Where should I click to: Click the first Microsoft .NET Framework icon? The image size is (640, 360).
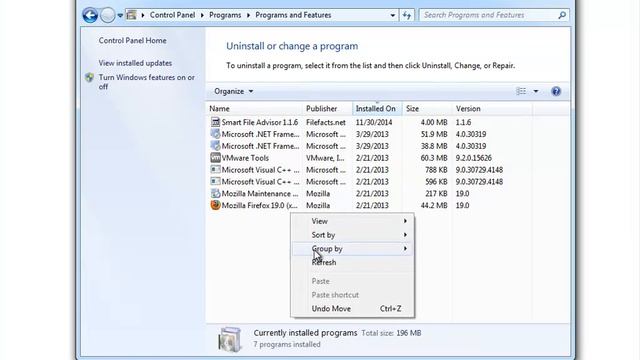[x=215, y=134]
